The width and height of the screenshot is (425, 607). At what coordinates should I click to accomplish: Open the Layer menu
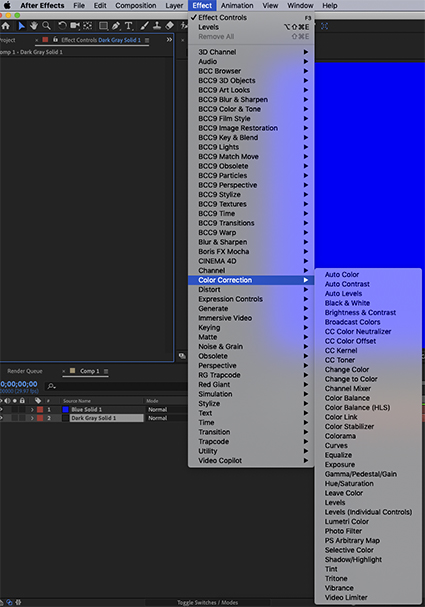pyautogui.click(x=174, y=5)
